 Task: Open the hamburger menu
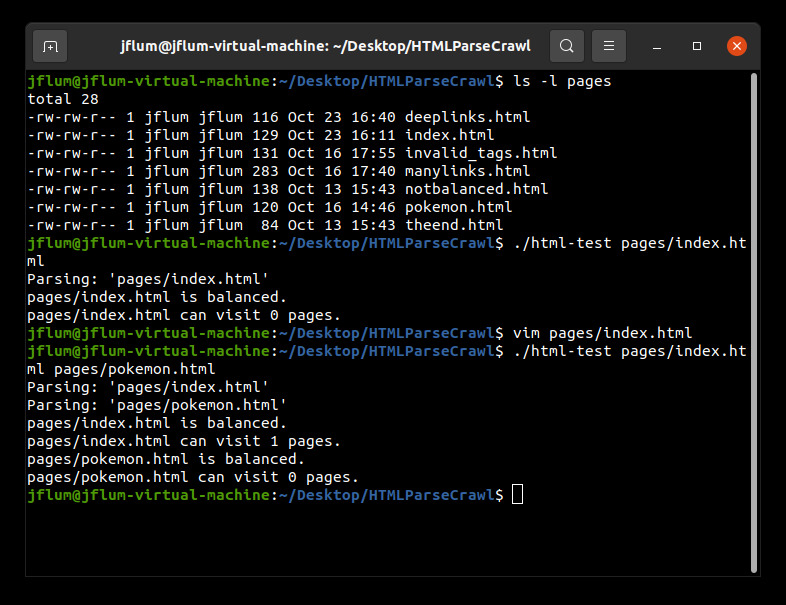609,46
